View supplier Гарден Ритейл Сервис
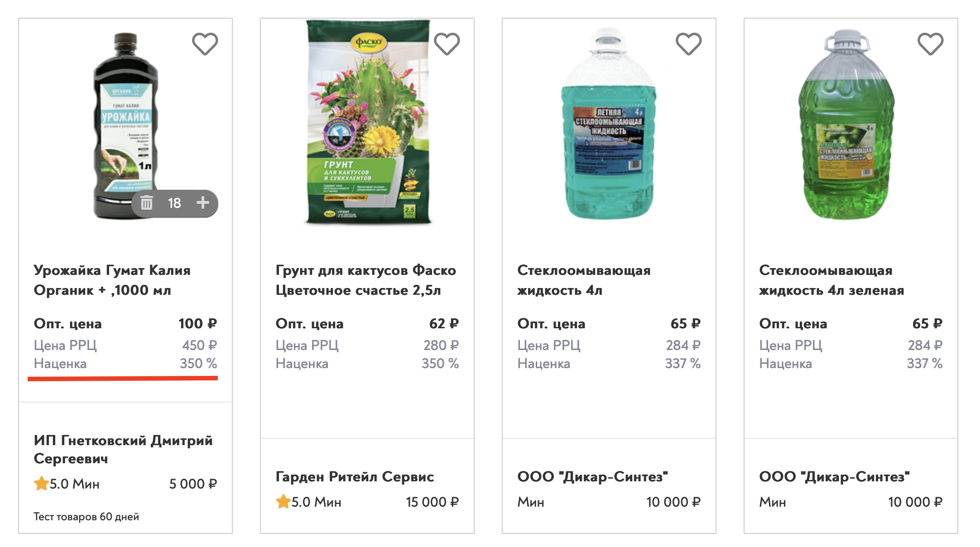This screenshot has height=547, width=980. [355, 476]
